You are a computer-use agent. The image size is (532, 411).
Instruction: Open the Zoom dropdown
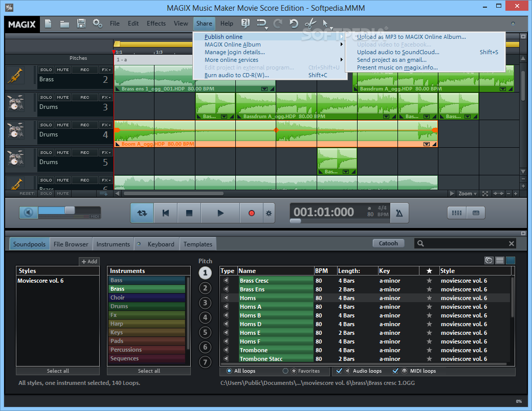pos(468,193)
